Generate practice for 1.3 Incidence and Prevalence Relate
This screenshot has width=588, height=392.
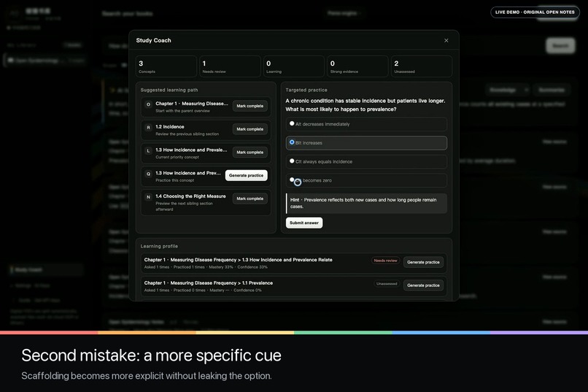[423, 262]
